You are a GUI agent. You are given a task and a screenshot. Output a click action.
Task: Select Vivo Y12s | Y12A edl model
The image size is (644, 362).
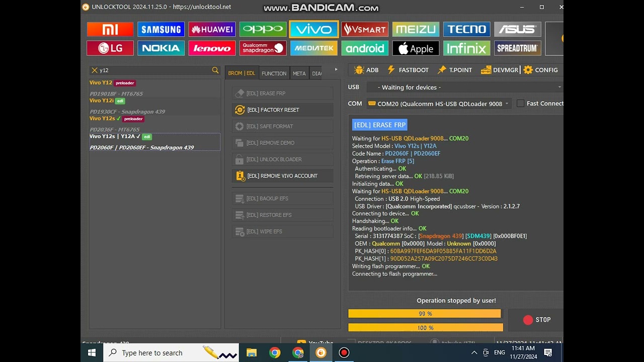tap(154, 142)
